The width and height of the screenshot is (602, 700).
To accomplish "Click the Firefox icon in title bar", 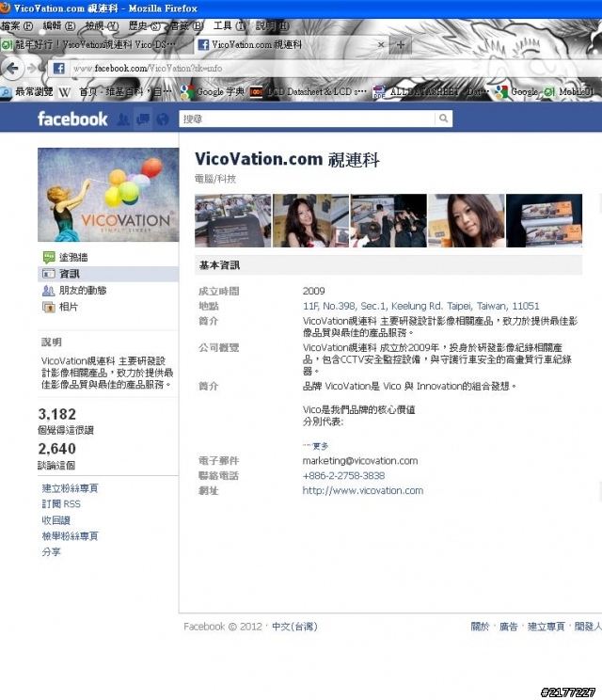I will click(x=5, y=8).
